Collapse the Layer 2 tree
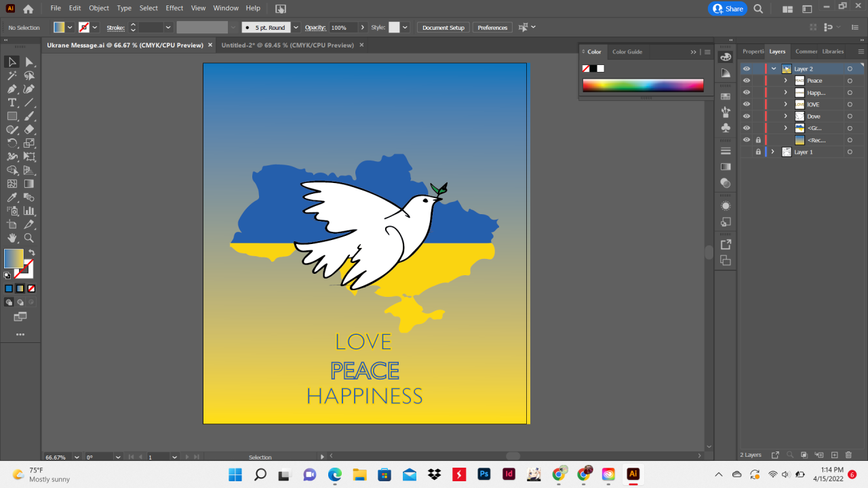 [x=774, y=69]
